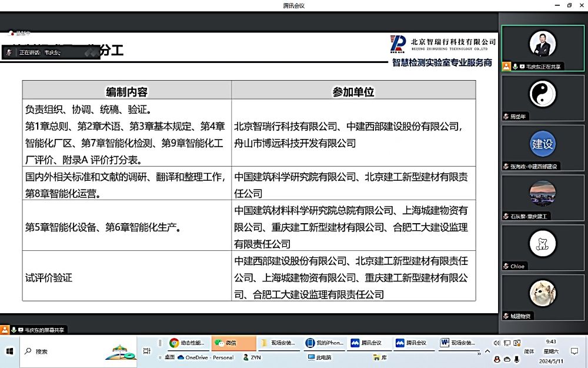
Task: Click the microphone tray icon
Action: [517, 360]
